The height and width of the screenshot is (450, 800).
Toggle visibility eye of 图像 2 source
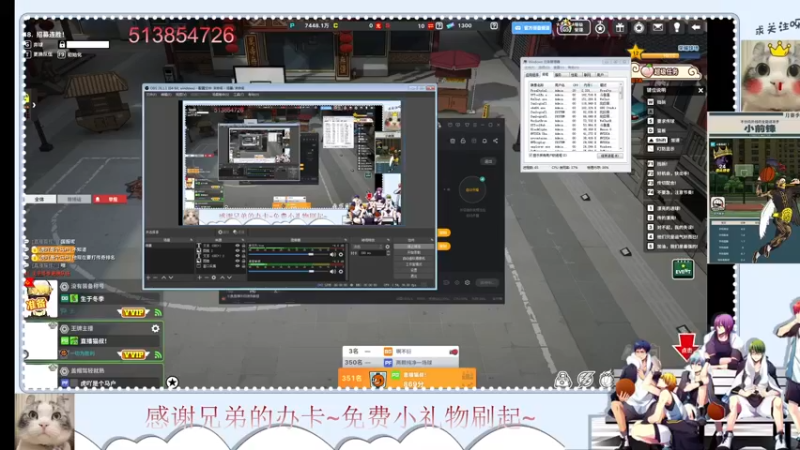pos(237,251)
